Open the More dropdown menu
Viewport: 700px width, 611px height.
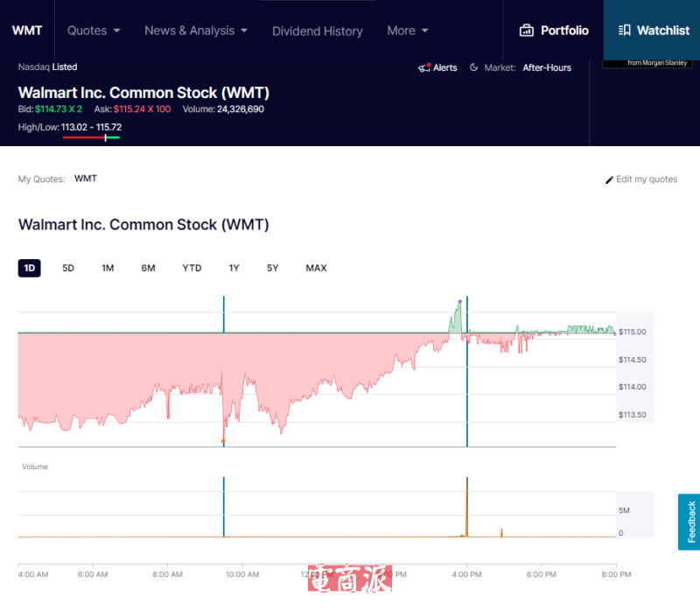coord(408,31)
